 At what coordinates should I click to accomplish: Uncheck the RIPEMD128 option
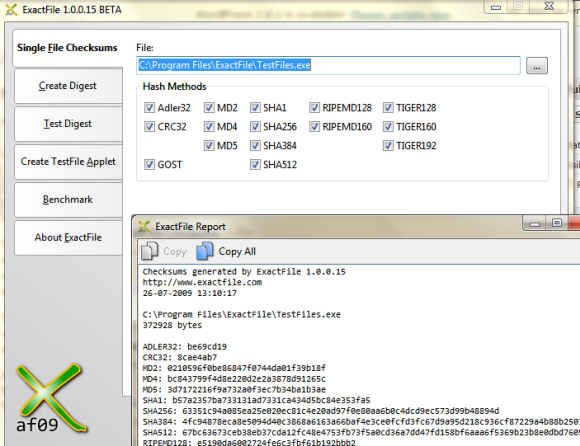click(x=314, y=108)
